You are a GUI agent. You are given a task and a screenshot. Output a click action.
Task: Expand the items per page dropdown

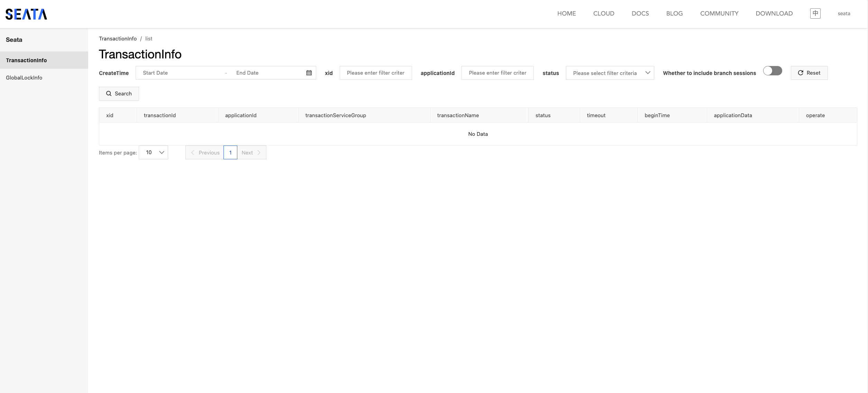(154, 152)
